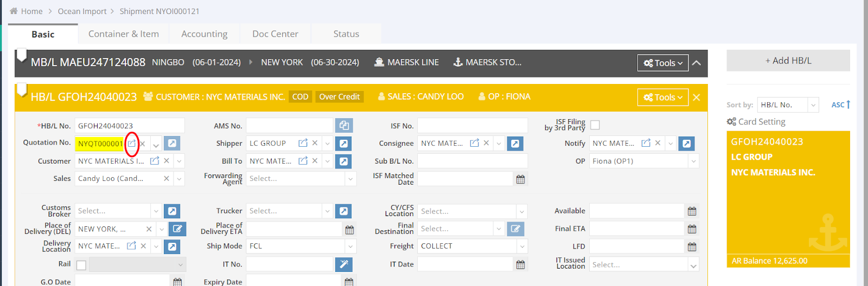Expand the Freight COLLECT dropdown
The height and width of the screenshot is (286, 868).
tap(522, 246)
